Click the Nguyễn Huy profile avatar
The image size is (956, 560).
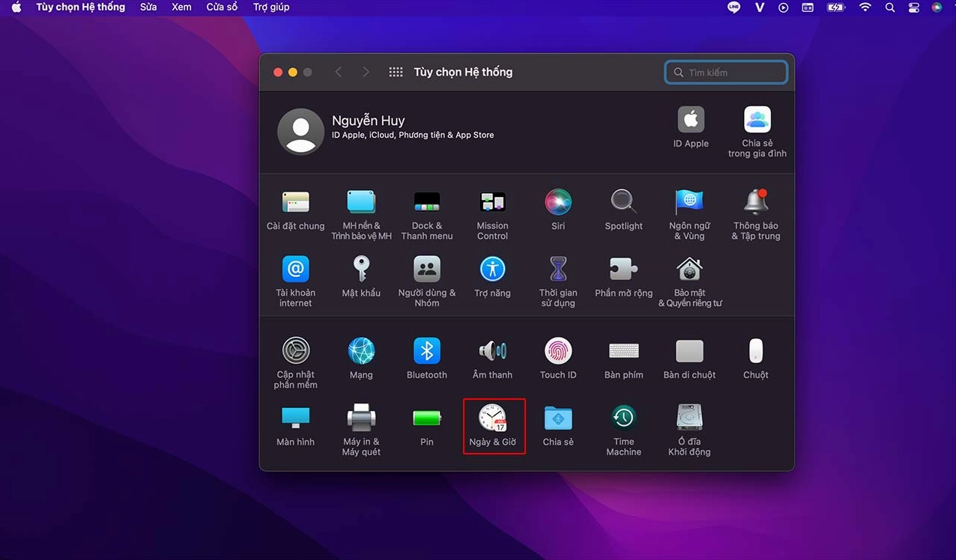pos(300,131)
